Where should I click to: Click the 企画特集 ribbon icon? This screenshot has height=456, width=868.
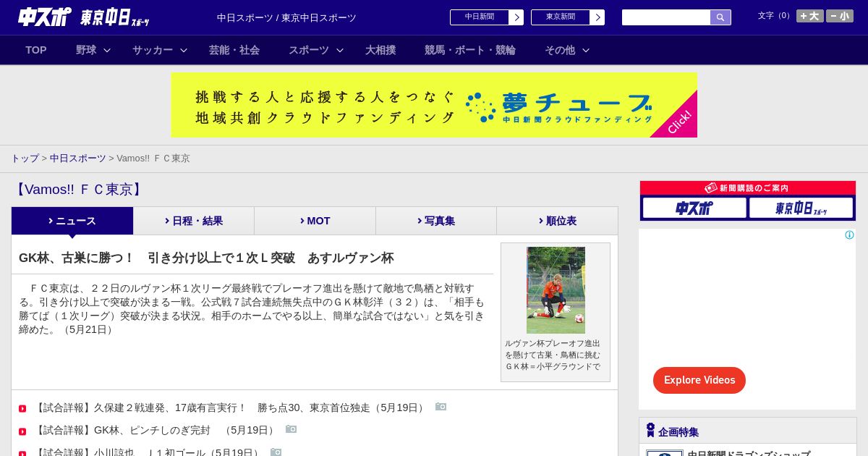point(650,430)
